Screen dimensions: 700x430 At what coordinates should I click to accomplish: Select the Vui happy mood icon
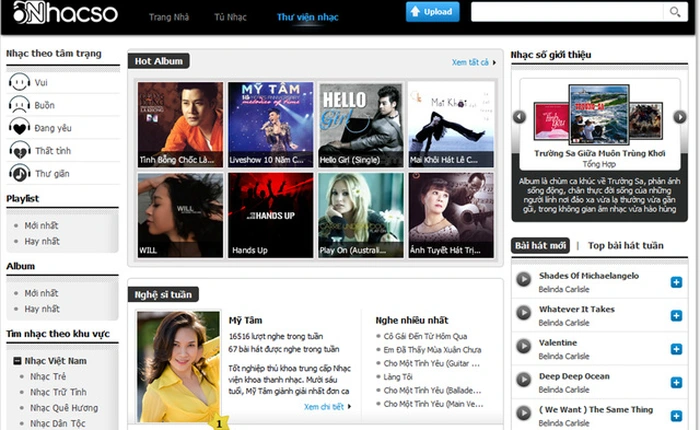coord(19,83)
